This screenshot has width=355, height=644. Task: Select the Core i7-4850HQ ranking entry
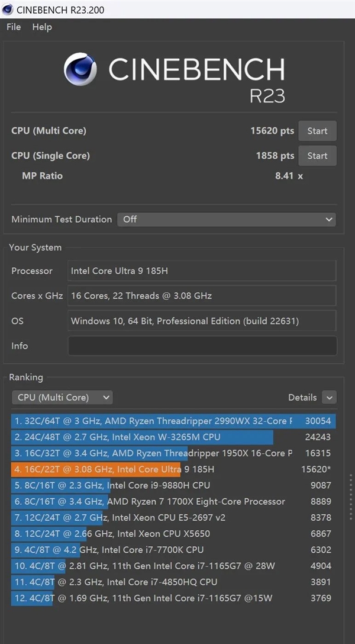117,582
